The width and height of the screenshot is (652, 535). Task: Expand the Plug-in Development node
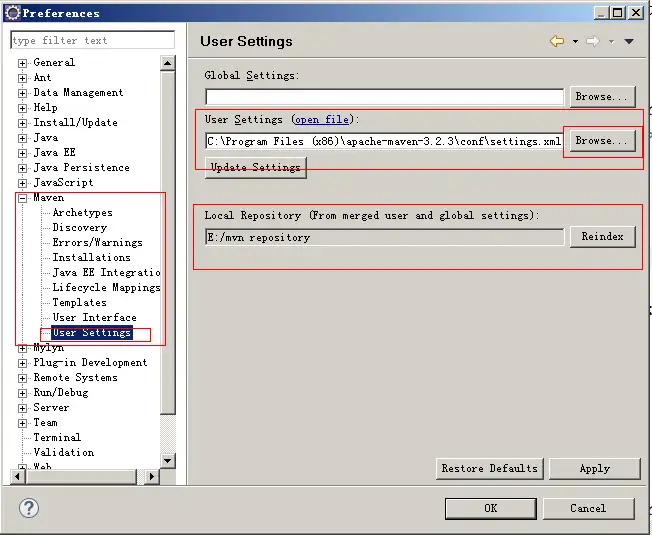[x=22, y=363]
